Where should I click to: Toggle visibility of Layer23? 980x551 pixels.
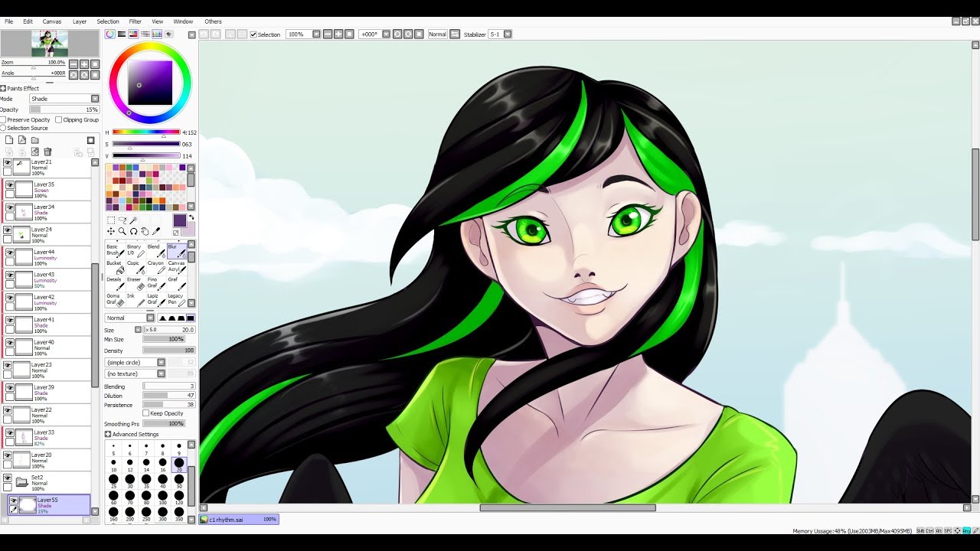(x=8, y=366)
